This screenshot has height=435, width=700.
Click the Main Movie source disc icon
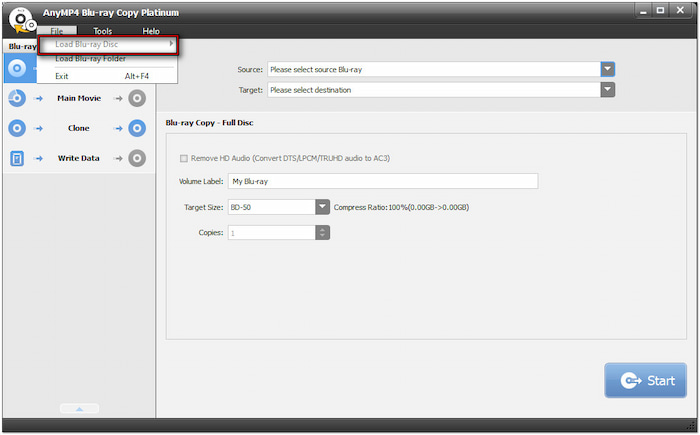click(x=17, y=98)
